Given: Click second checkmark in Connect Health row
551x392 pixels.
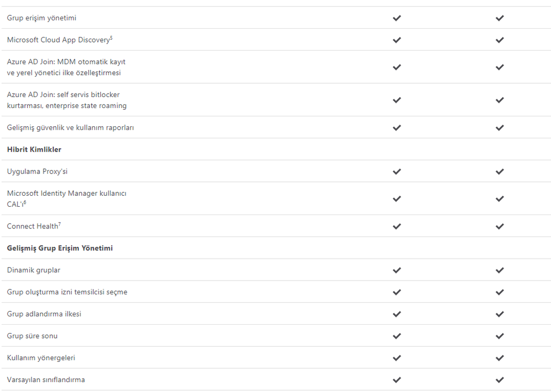Looking at the screenshot, I should coord(500,227).
